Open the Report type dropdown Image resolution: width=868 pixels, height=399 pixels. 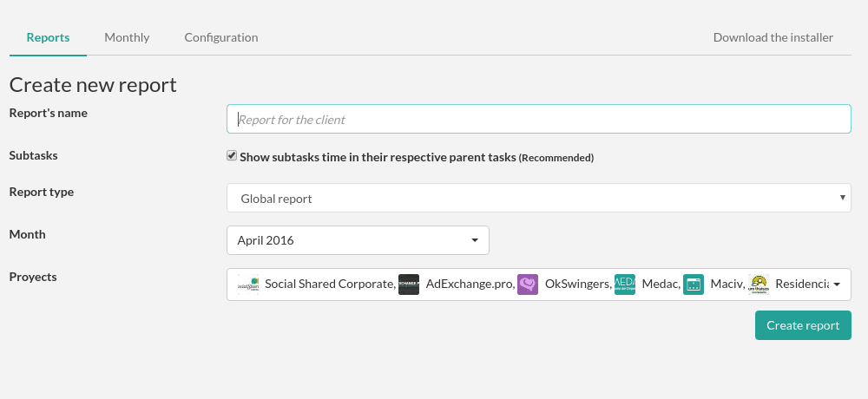pos(539,198)
